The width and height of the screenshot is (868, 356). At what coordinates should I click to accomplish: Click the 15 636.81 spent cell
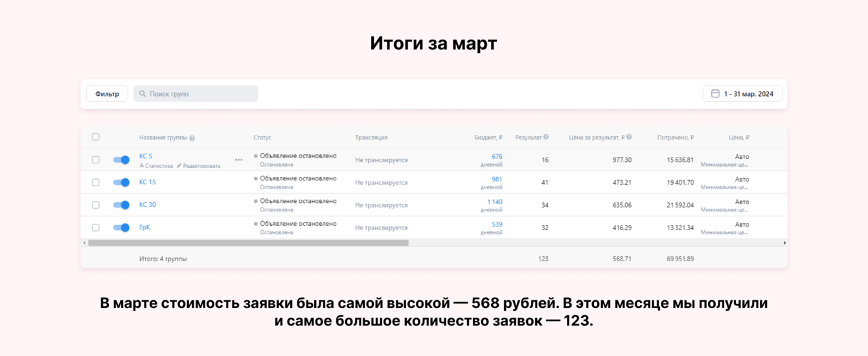[x=680, y=160]
